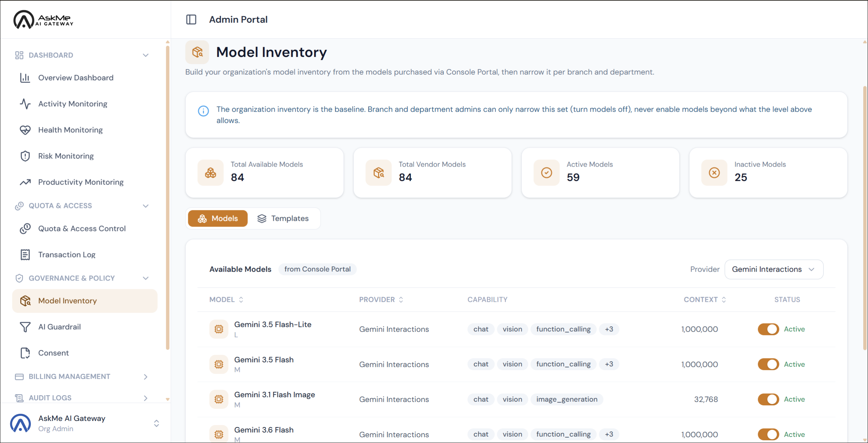Disable the Gemini 3.5 Flash-Lite model toggle
This screenshot has width=868, height=443.
[768, 329]
